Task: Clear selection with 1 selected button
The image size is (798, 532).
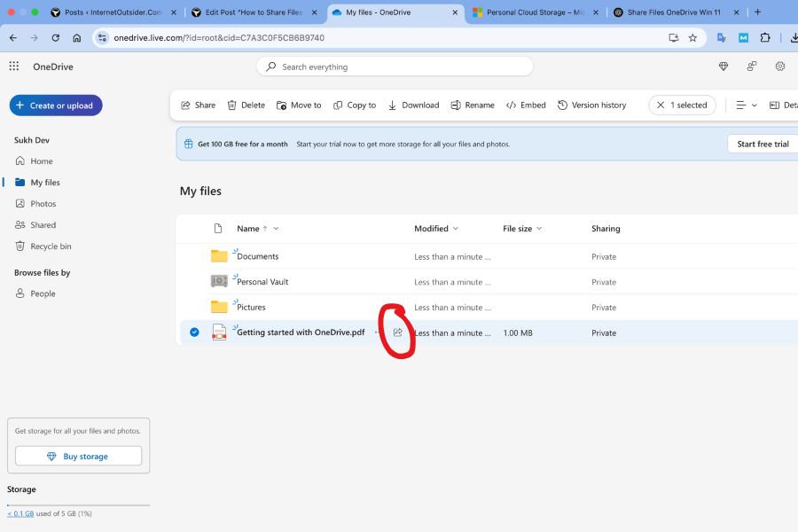Action: coord(682,105)
